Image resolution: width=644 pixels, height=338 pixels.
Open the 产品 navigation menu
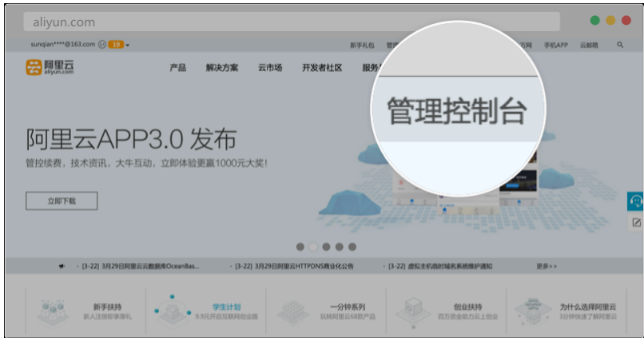tap(177, 68)
